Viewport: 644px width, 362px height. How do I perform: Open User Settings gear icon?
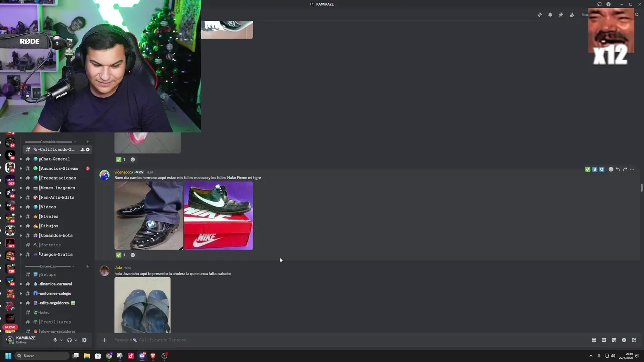coord(84,340)
